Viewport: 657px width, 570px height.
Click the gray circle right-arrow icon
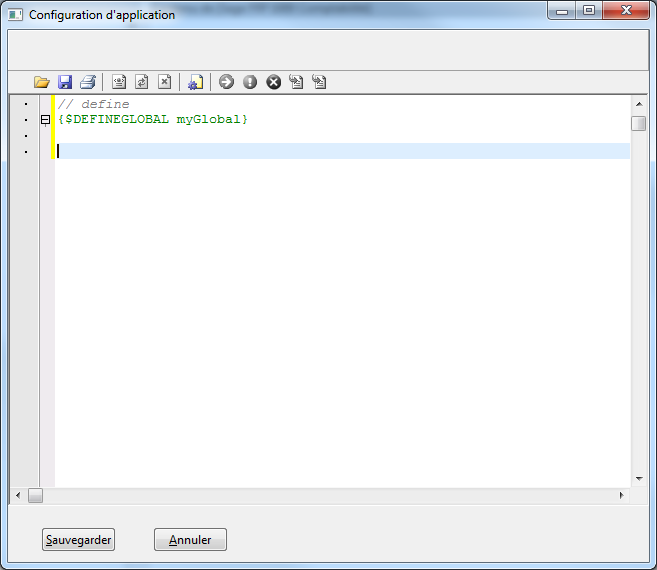tap(226, 82)
